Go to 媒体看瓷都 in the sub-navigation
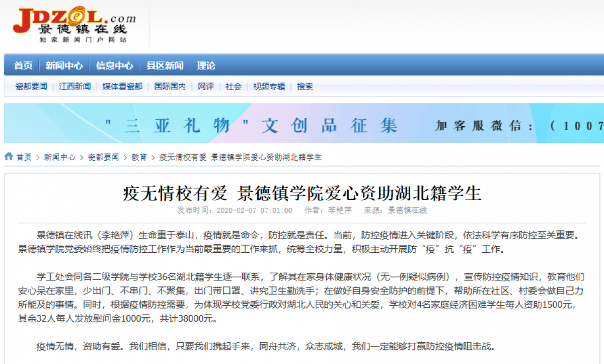604x364 pixels. point(122,87)
